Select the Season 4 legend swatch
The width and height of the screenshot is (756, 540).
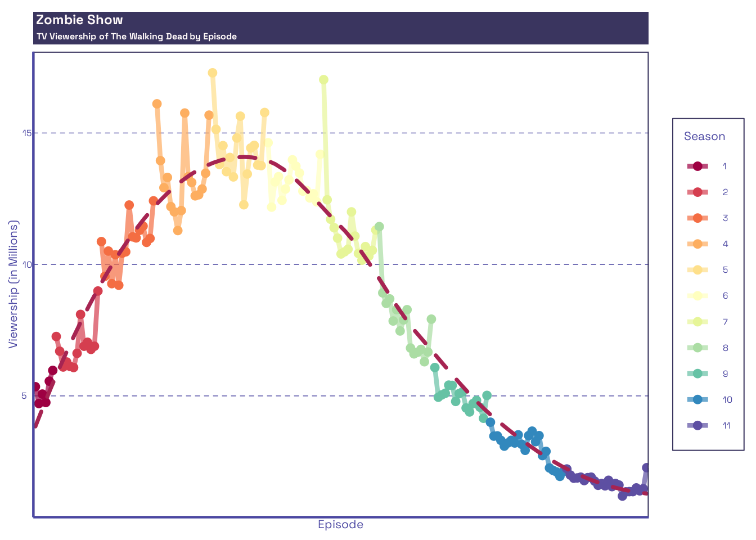[x=697, y=244]
